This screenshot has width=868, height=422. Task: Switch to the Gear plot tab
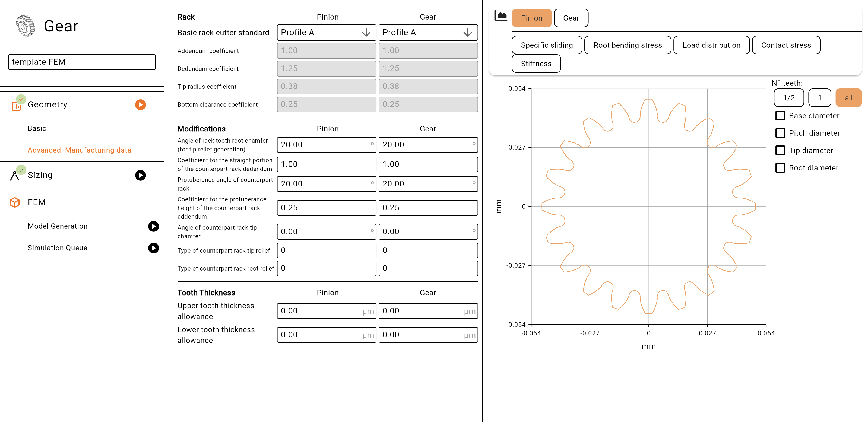coord(571,18)
